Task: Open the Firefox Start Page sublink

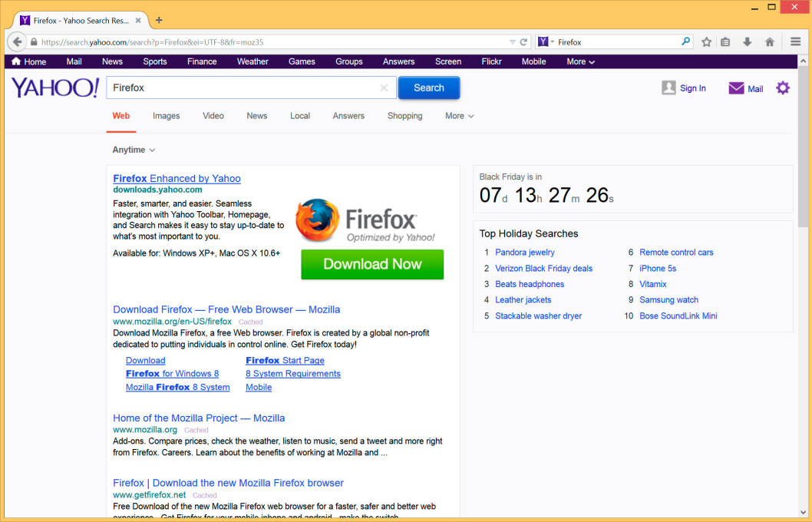Action: (285, 361)
